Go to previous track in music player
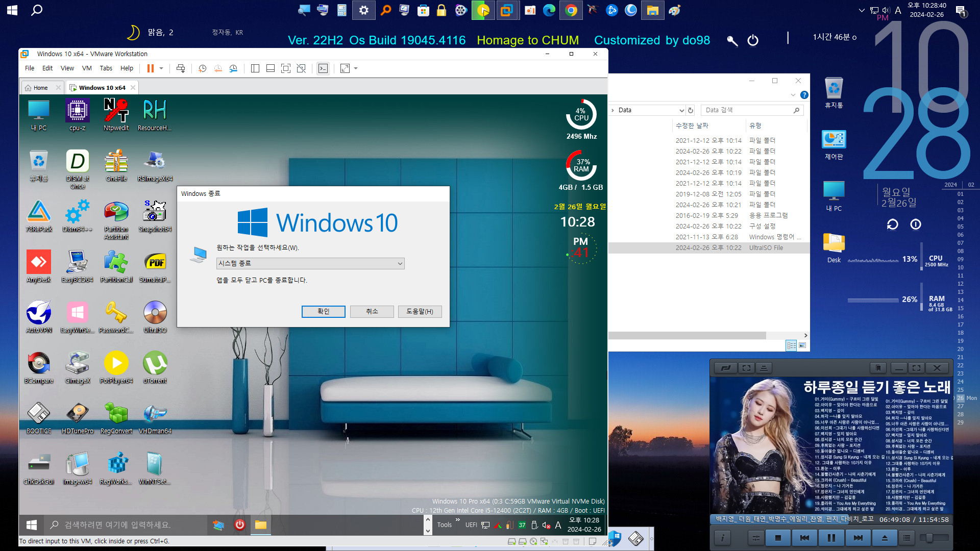The height and width of the screenshot is (551, 980). (805, 538)
